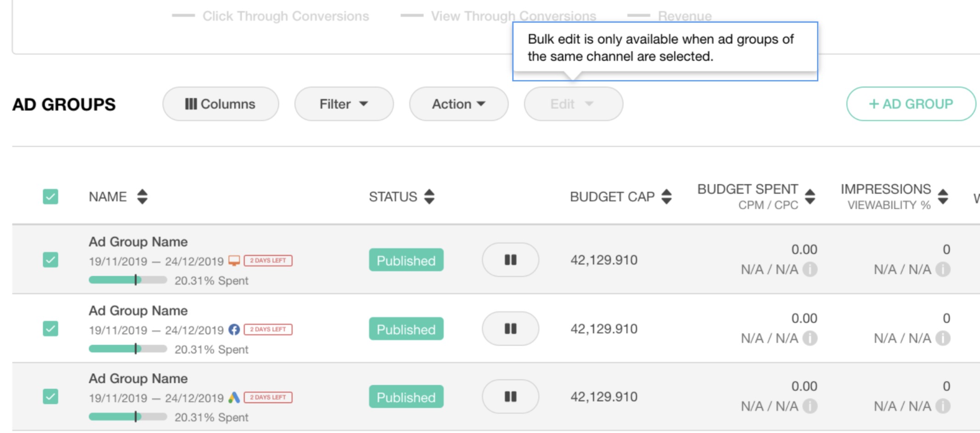Click the Google Ads channel icon
980x433 pixels.
click(x=234, y=398)
